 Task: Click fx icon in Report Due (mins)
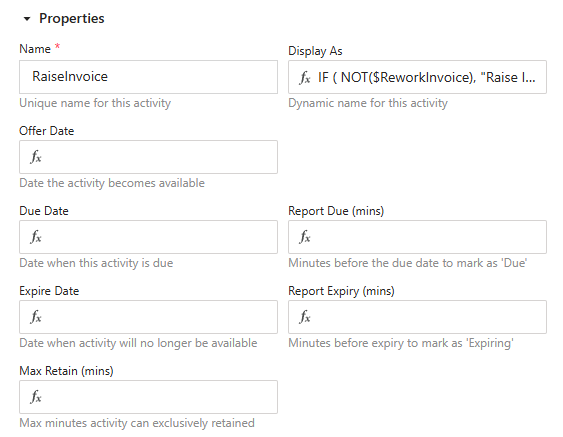[305, 237]
